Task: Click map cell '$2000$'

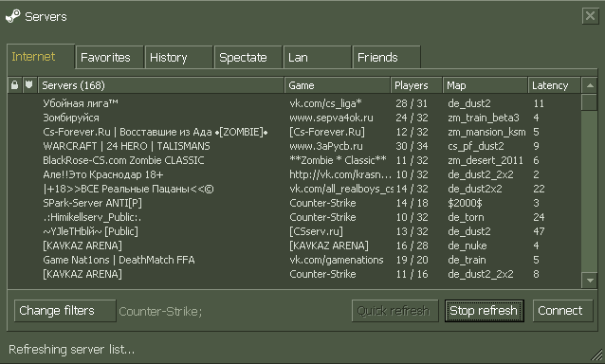Action: coord(465,203)
